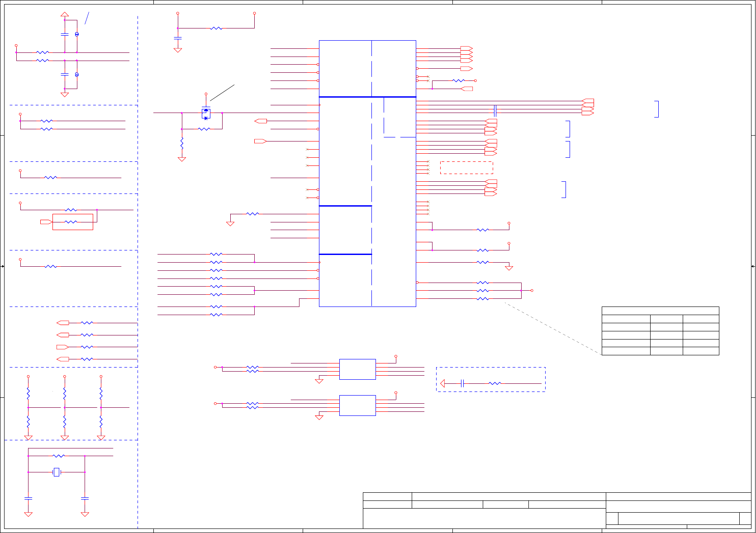Select the crystal's right load capacitor
756x533 pixels.
(85, 498)
